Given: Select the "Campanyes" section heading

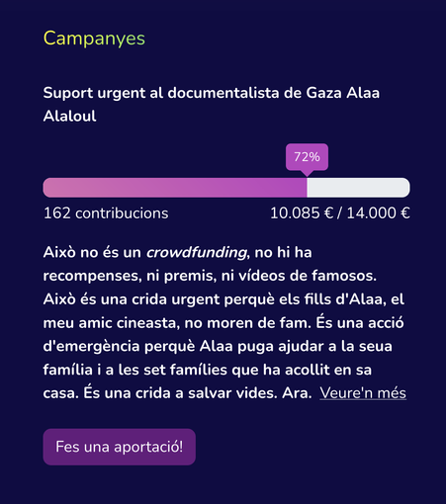Looking at the screenshot, I should click(94, 39).
